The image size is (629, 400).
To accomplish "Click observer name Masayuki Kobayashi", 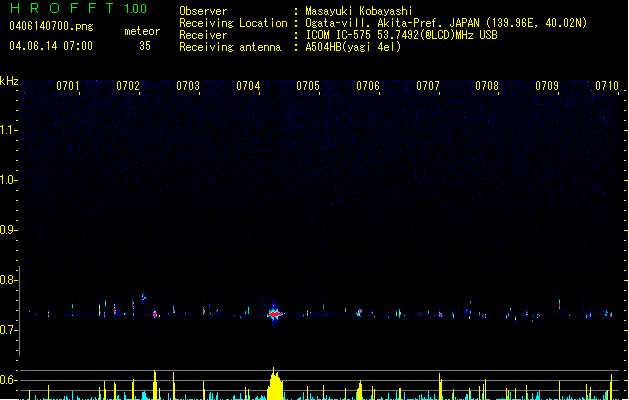I will tap(359, 11).
